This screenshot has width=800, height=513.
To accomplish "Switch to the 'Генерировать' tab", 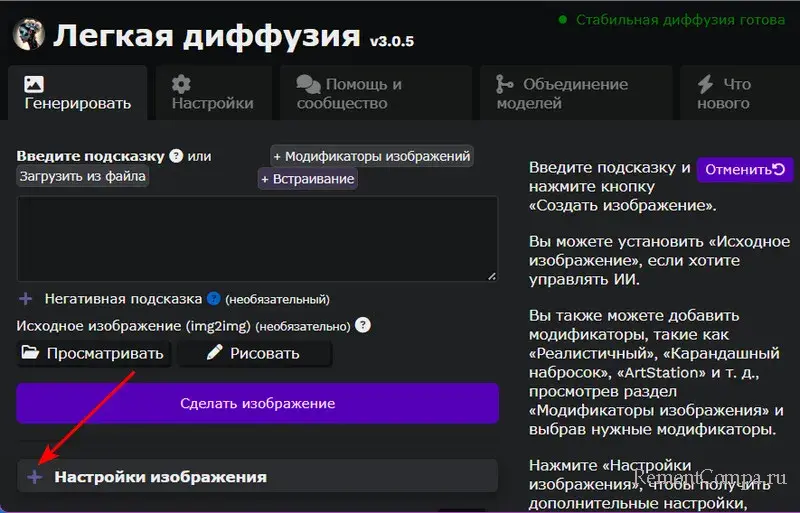I will coord(77,93).
